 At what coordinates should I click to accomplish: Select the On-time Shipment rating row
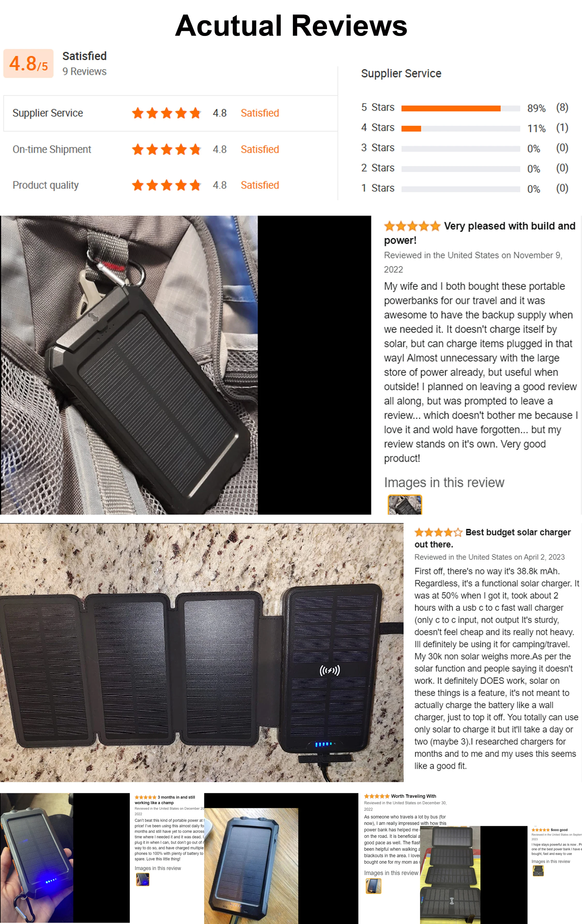tap(171, 149)
